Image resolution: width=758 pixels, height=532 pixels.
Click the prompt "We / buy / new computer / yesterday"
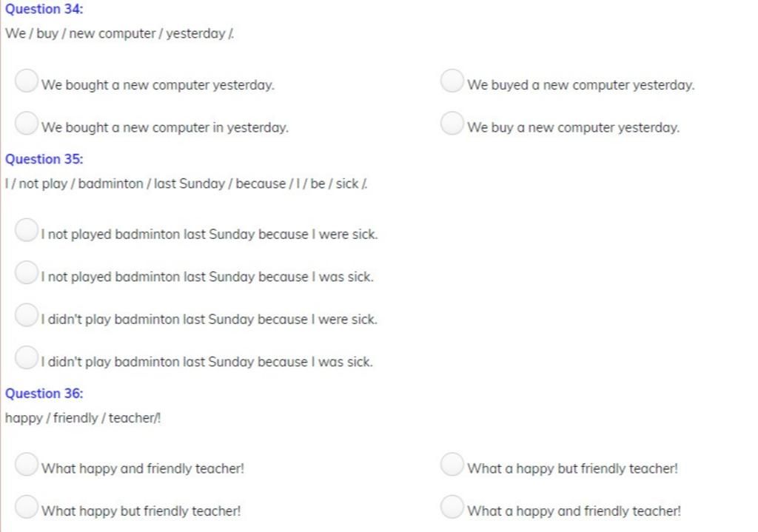119,34
